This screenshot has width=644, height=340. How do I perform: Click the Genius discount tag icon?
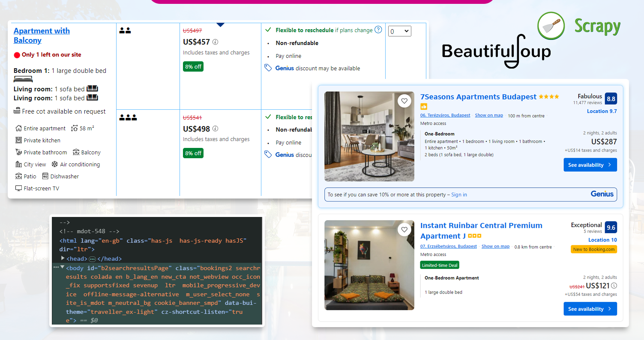269,69
